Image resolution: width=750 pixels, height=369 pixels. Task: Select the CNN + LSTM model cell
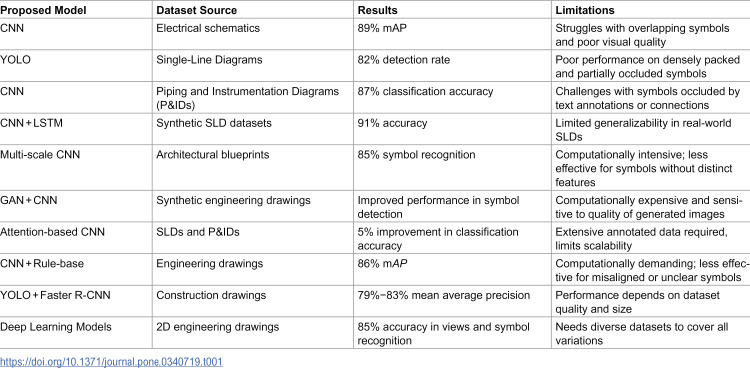tap(76, 129)
